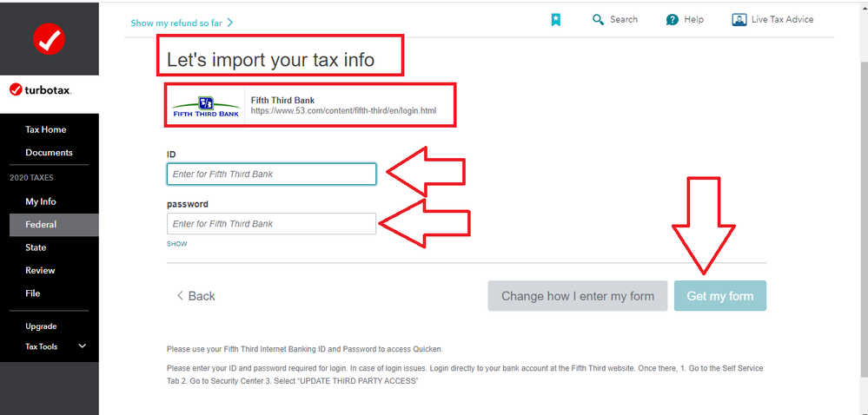Click Upgrade in the sidebar
The width and height of the screenshot is (868, 415).
point(41,326)
